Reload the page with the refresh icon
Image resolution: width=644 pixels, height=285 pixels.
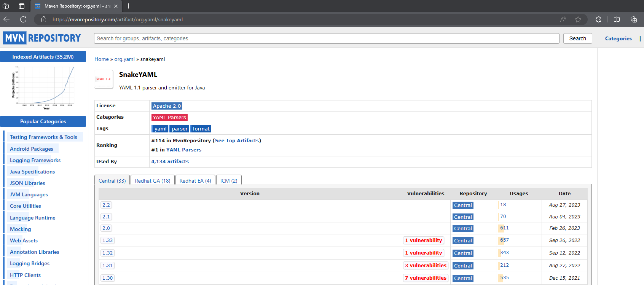(23, 19)
